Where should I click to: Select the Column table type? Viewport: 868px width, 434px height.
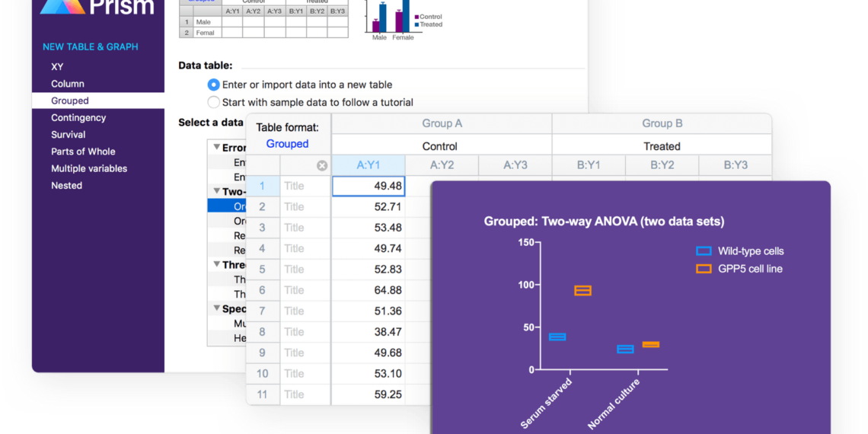tap(68, 85)
